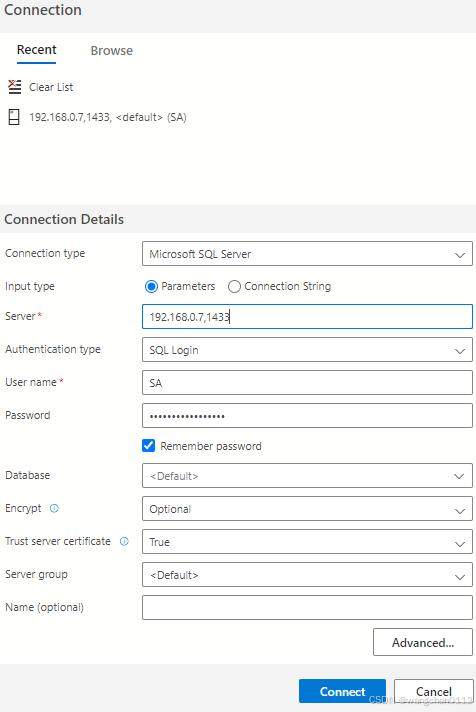Click the Name (optional) input field

click(307, 608)
